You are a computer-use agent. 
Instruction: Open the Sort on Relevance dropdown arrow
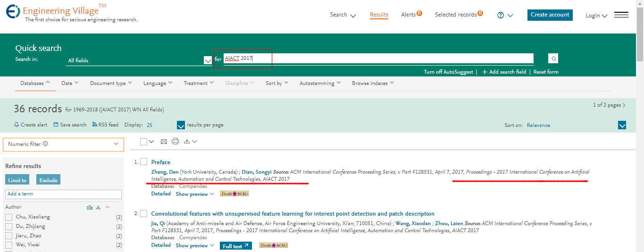[622, 125]
